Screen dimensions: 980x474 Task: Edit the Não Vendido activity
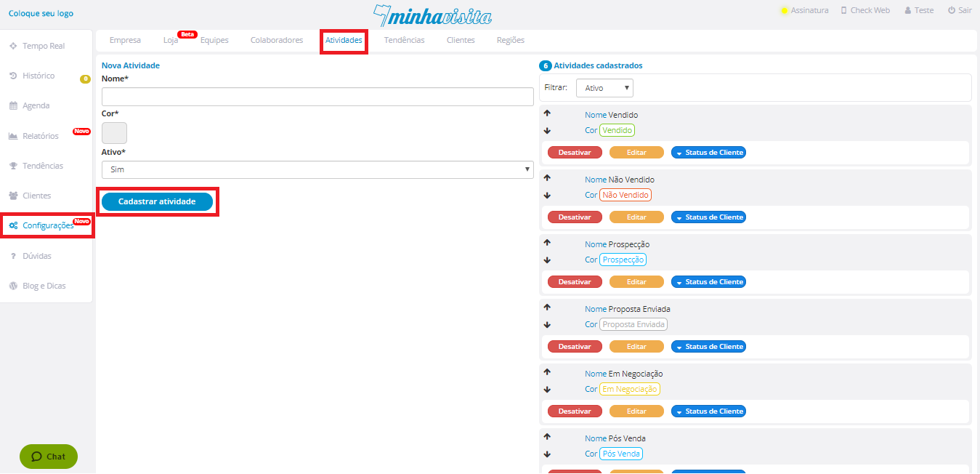(x=636, y=217)
